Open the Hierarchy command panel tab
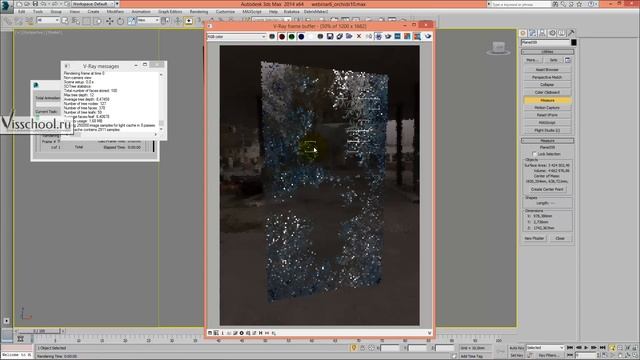The image size is (640, 360). [x=542, y=33]
